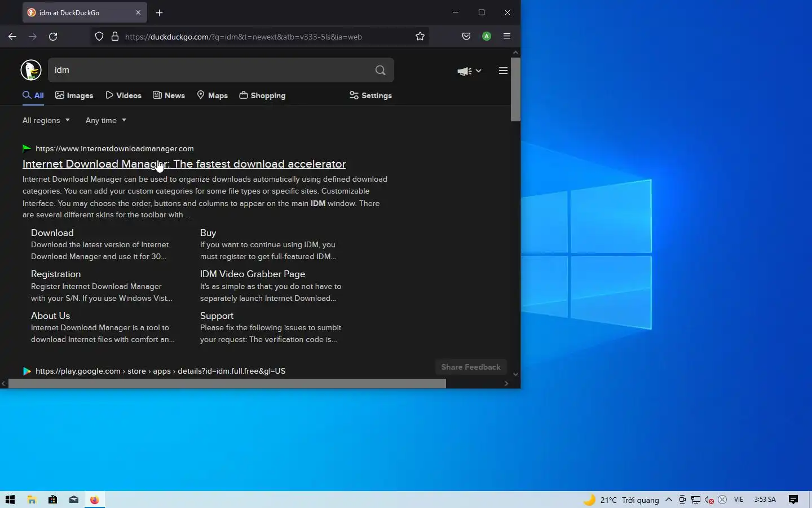Bookmark this page with the star icon
This screenshot has width=812, height=508.
[x=420, y=37]
